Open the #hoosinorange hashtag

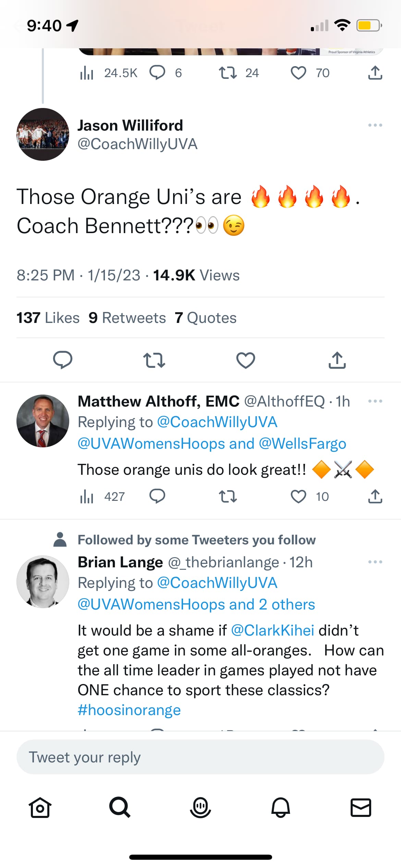point(129,710)
